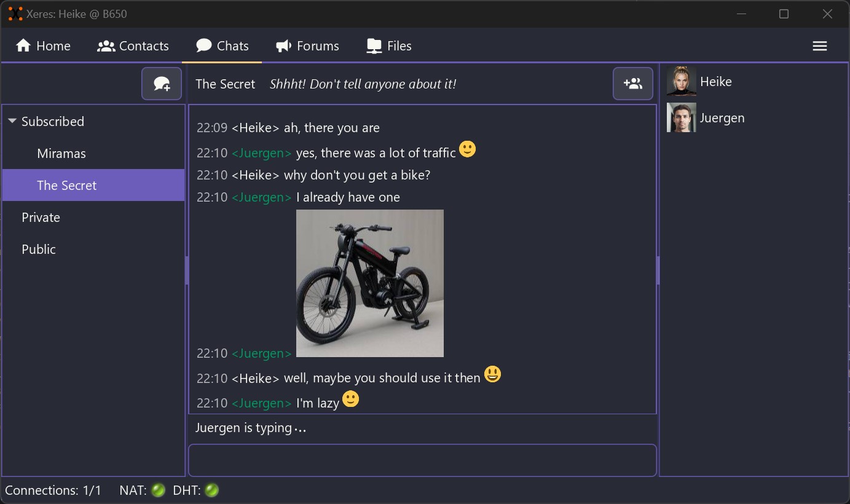This screenshot has height=504, width=850.
Task: Open the hamburger main menu
Action: click(819, 46)
